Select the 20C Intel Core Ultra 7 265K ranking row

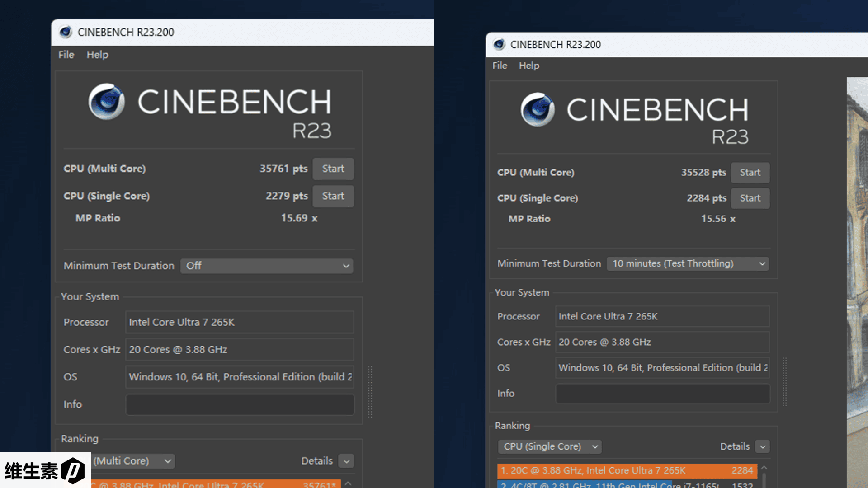click(627, 471)
